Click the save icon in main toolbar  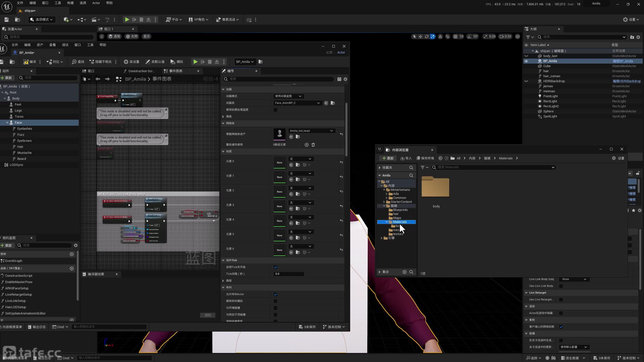point(7,20)
